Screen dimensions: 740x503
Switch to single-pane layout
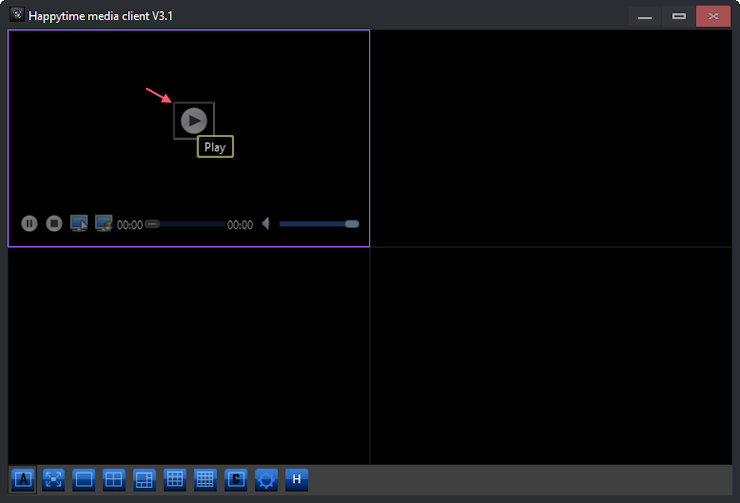[x=84, y=480]
